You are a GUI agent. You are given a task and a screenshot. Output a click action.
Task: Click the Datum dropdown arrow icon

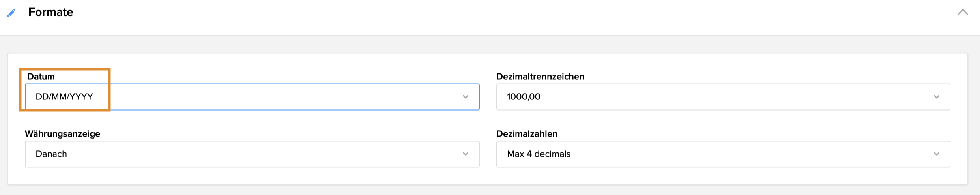click(x=466, y=97)
